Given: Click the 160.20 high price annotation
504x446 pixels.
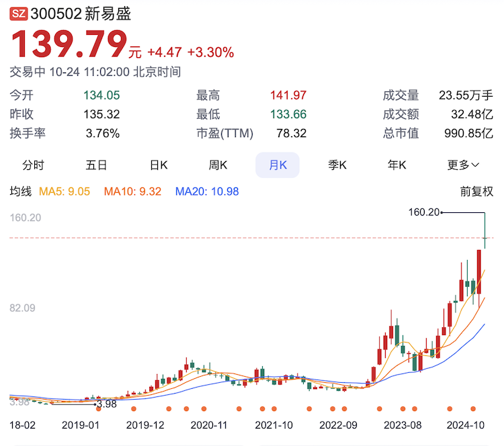Looking at the screenshot, I should click(x=423, y=212).
